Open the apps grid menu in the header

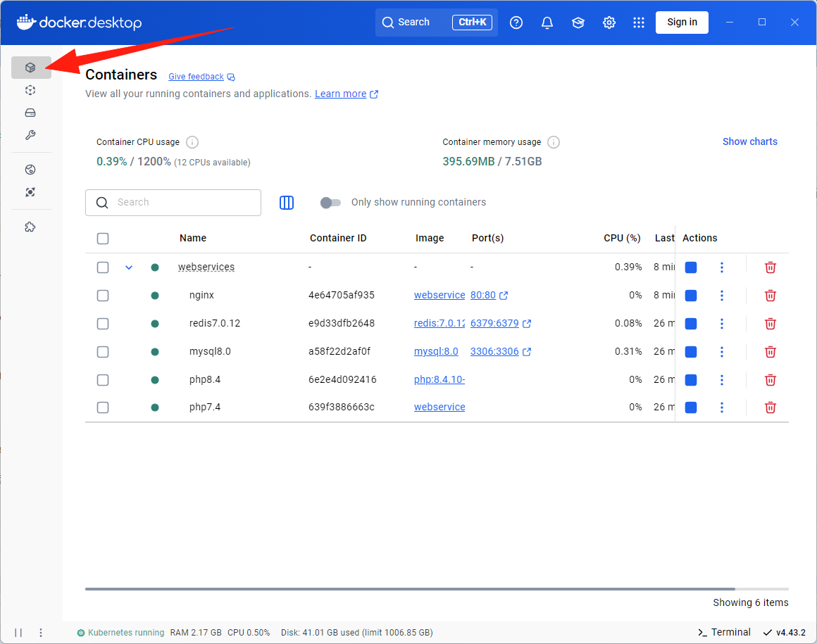[x=639, y=23]
